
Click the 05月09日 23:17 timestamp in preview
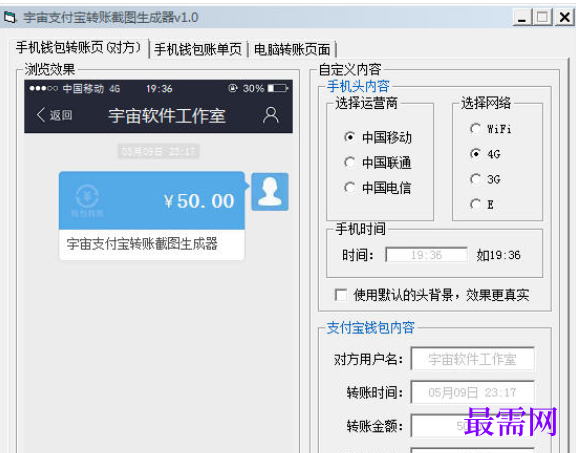[x=158, y=151]
